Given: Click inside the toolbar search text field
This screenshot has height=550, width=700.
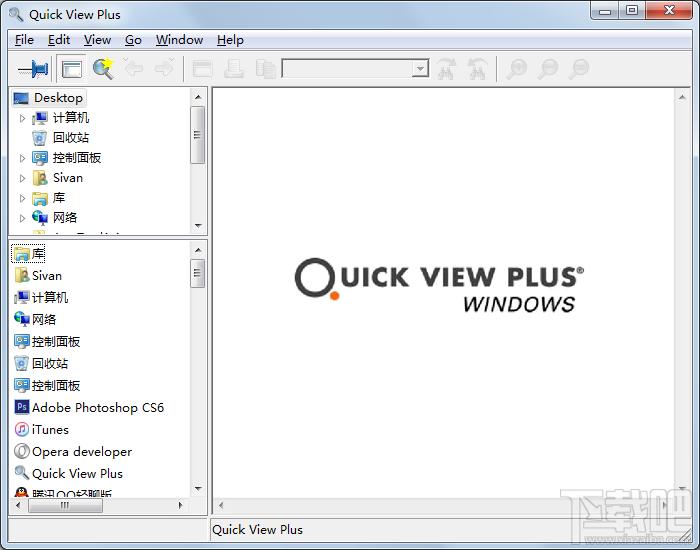Looking at the screenshot, I should point(347,69).
